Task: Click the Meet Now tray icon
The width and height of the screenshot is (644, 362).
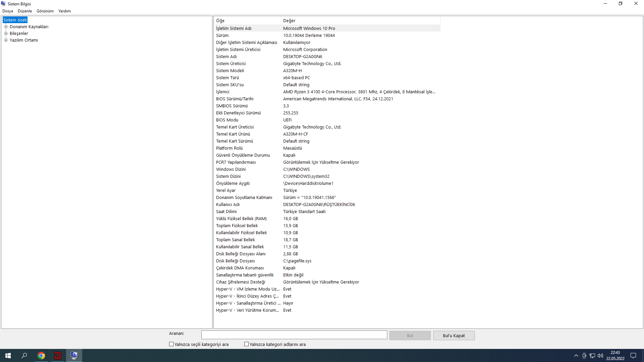Action: (x=584, y=356)
